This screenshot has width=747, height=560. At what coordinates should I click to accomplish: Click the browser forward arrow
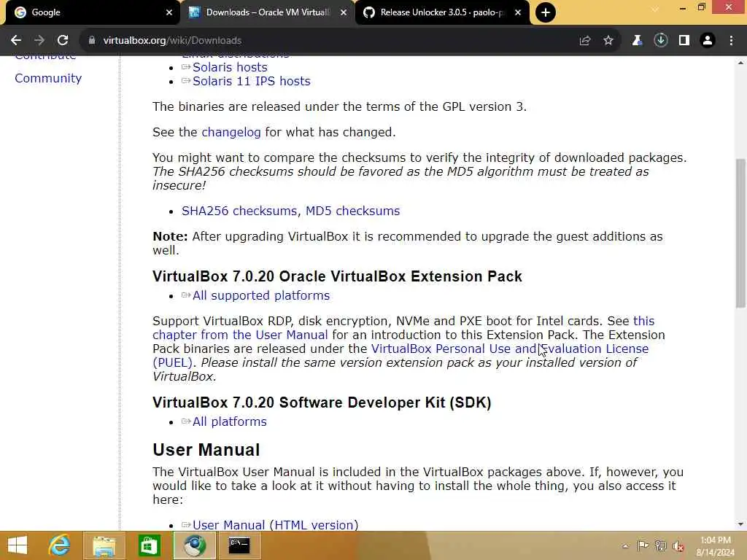pyautogui.click(x=39, y=41)
